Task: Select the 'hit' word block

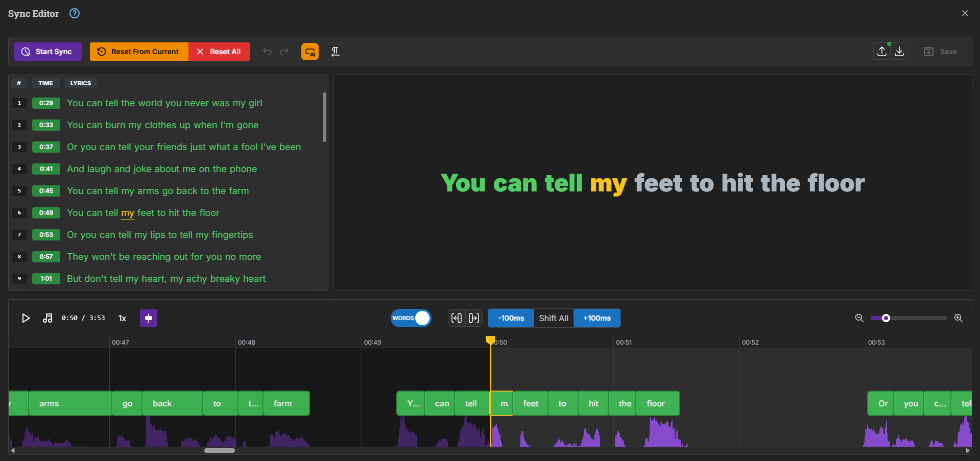Action: tap(593, 403)
